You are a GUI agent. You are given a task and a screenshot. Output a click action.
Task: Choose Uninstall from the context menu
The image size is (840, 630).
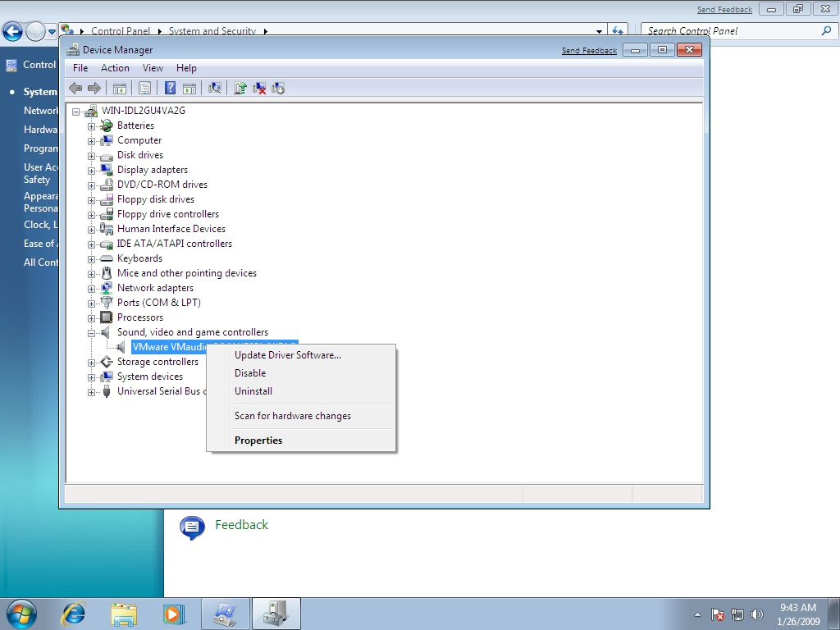pyautogui.click(x=302, y=391)
